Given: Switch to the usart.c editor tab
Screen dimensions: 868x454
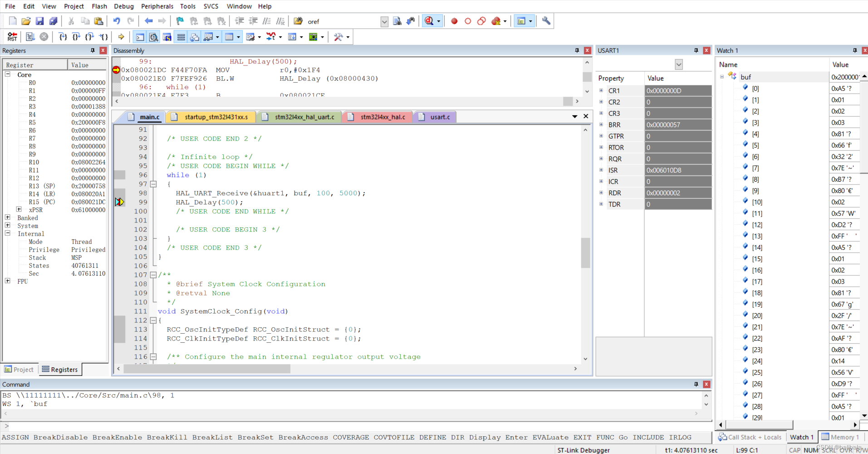Looking at the screenshot, I should tap(436, 117).
